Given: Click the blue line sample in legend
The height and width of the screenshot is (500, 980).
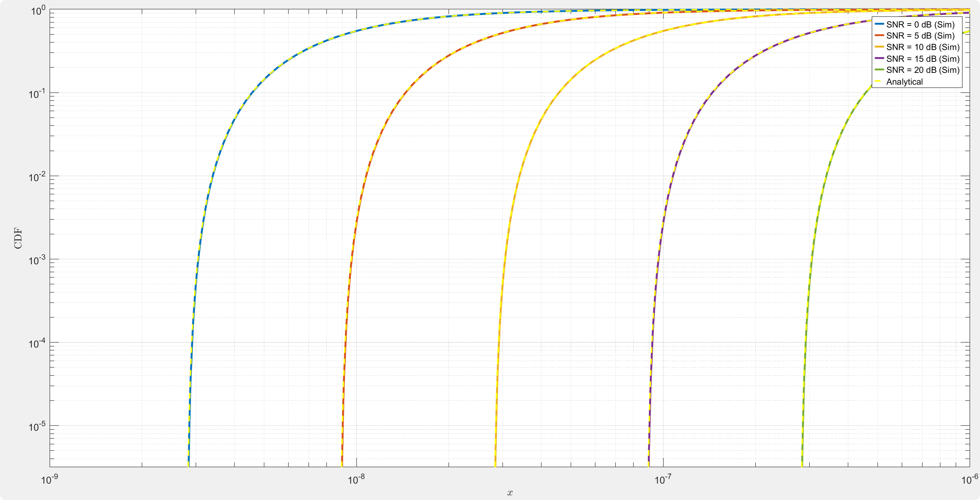Looking at the screenshot, I should tap(879, 24).
